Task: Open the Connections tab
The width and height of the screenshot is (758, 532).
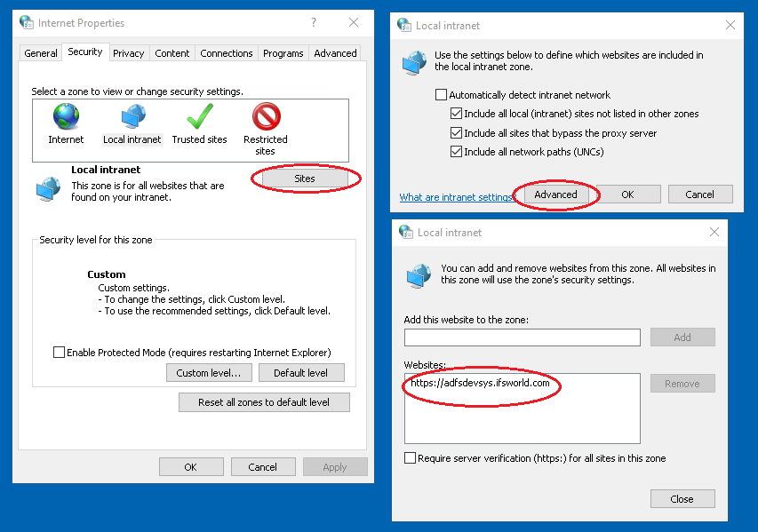Action: click(226, 53)
